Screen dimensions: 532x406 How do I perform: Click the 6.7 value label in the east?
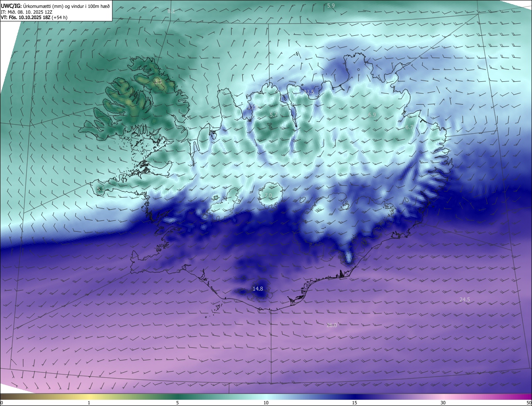pyautogui.click(x=409, y=127)
